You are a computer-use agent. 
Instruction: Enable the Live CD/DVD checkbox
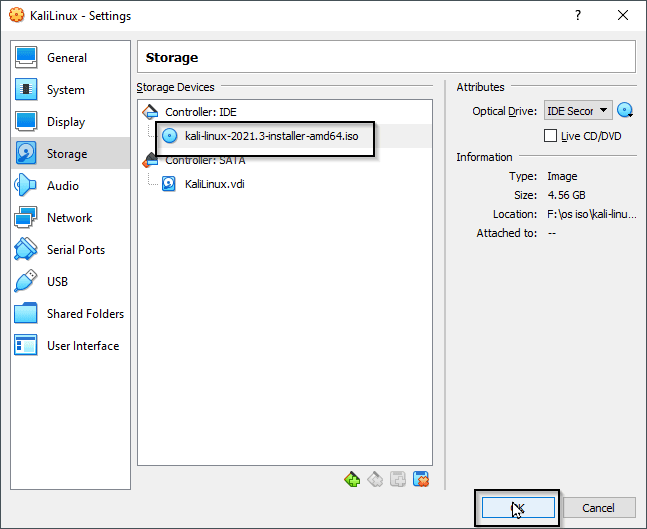click(550, 135)
